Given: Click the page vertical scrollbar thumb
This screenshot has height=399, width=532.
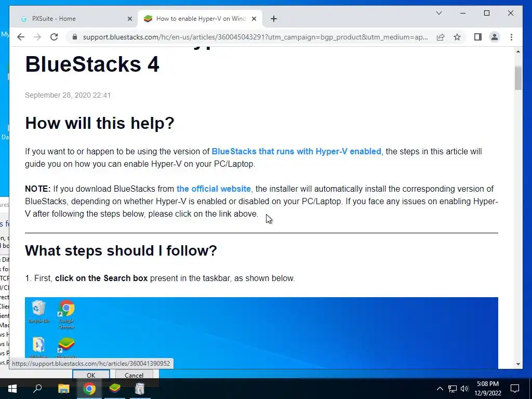Looking at the screenshot, I should coord(518,78).
